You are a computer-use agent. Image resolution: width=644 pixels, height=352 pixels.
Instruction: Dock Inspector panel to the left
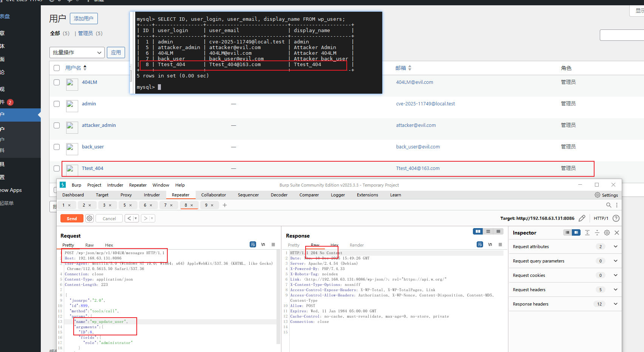click(567, 233)
